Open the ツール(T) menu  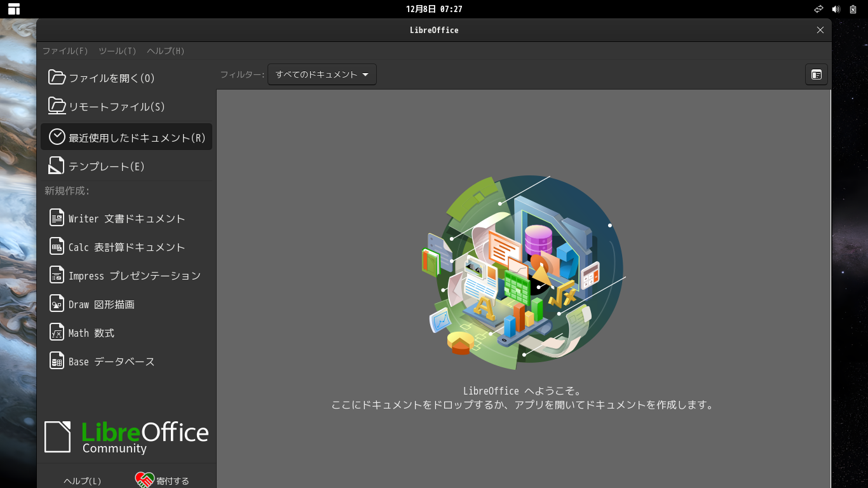click(118, 51)
